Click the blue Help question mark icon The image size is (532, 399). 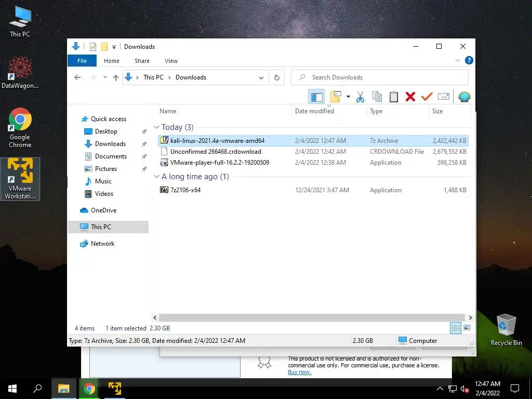pos(469,60)
